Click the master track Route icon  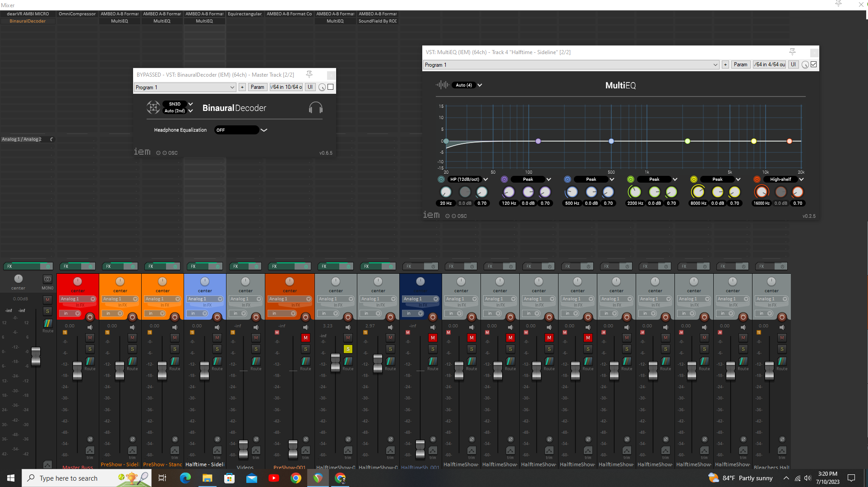click(48, 323)
